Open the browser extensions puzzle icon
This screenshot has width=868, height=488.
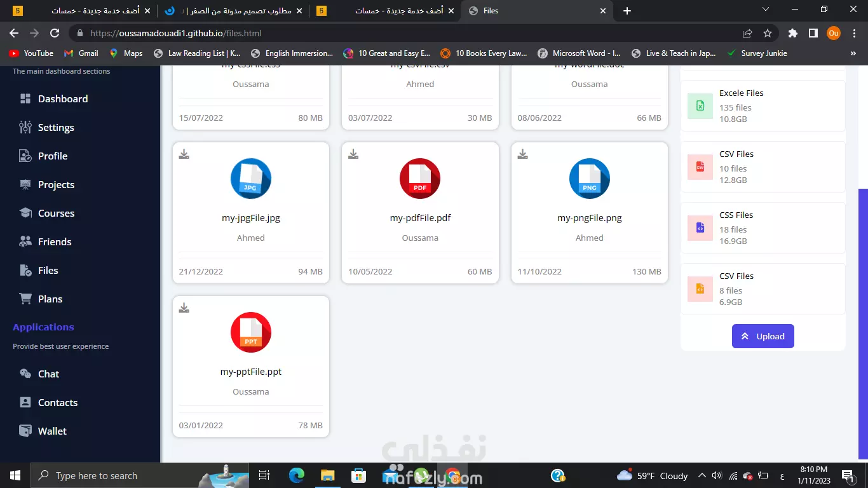(792, 33)
